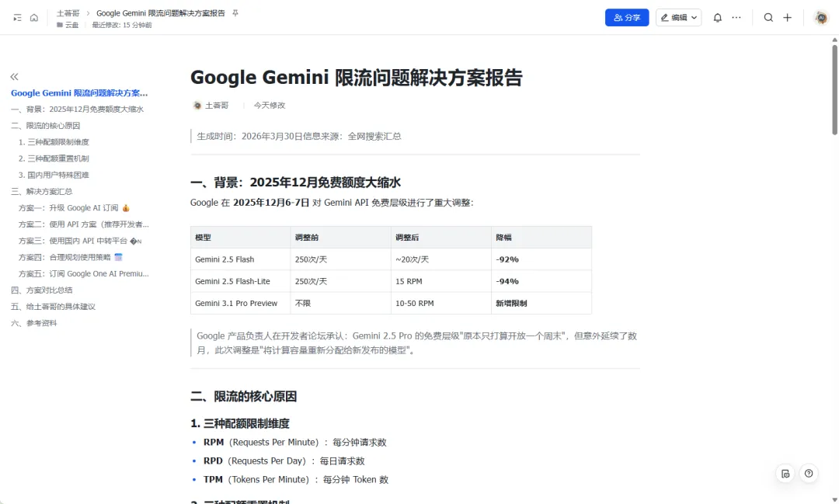Click heading 二、限流的核心原因 in document
The image size is (839, 504).
tap(243, 397)
